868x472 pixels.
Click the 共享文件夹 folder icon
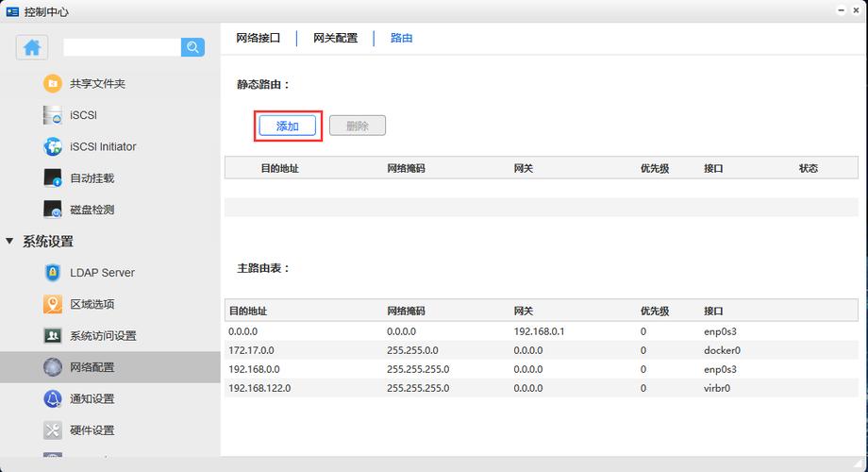53,84
